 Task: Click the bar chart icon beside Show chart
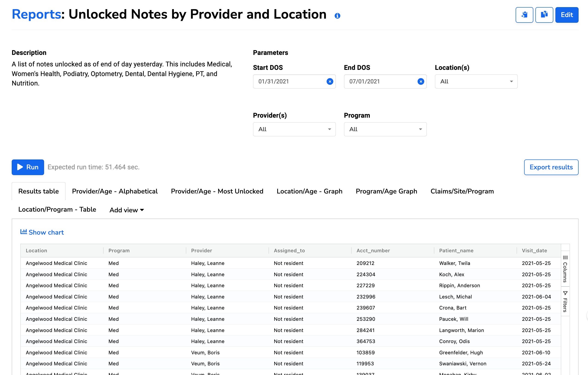(x=23, y=232)
